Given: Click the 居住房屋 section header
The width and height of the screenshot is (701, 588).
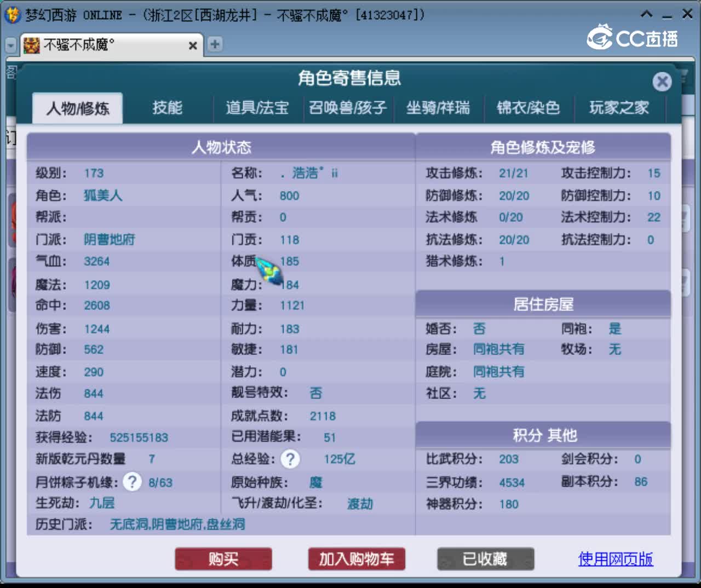Looking at the screenshot, I should click(543, 304).
